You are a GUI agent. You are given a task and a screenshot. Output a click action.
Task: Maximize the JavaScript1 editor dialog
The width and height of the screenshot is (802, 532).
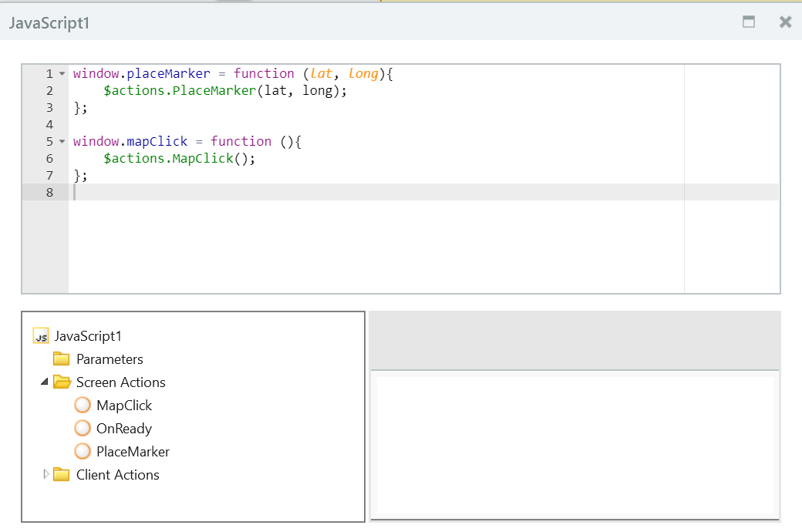[748, 22]
